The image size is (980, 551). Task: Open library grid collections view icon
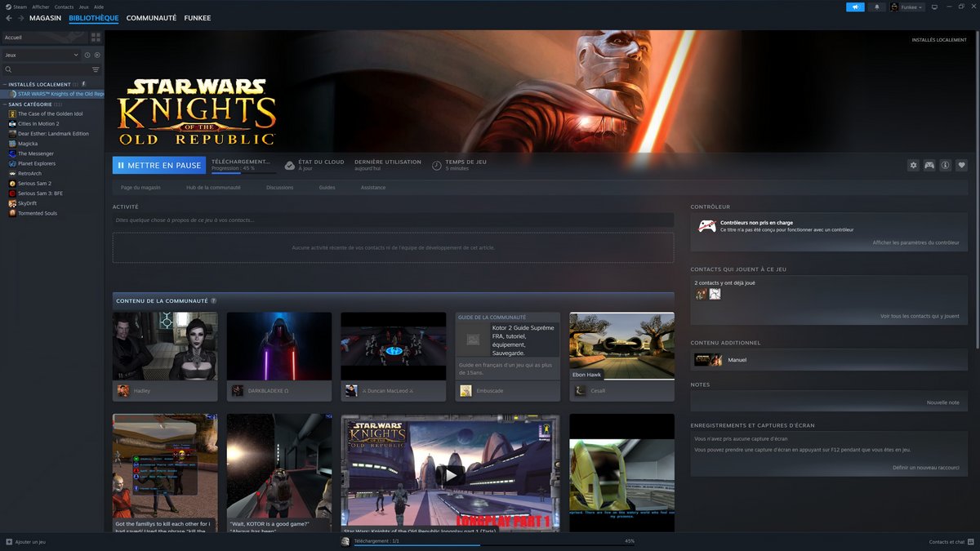click(96, 38)
